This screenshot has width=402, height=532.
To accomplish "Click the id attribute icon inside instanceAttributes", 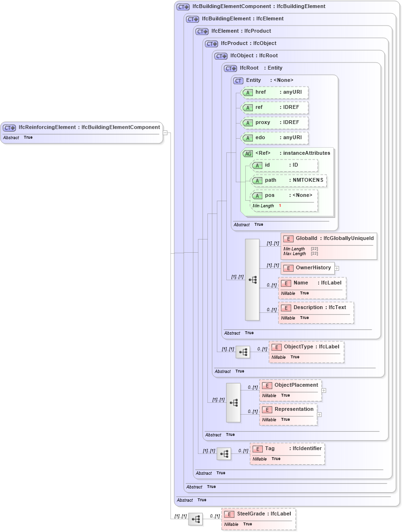I will click(x=258, y=166).
